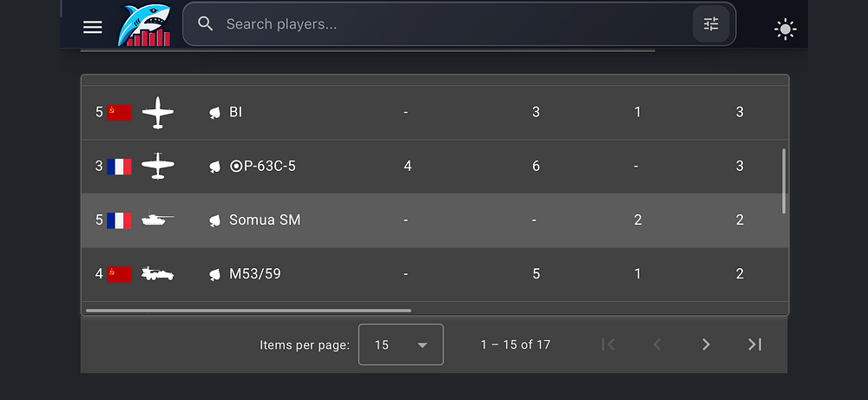Toggle light/dark theme
Image resolution: width=868 pixels, height=400 pixels.
(x=786, y=30)
